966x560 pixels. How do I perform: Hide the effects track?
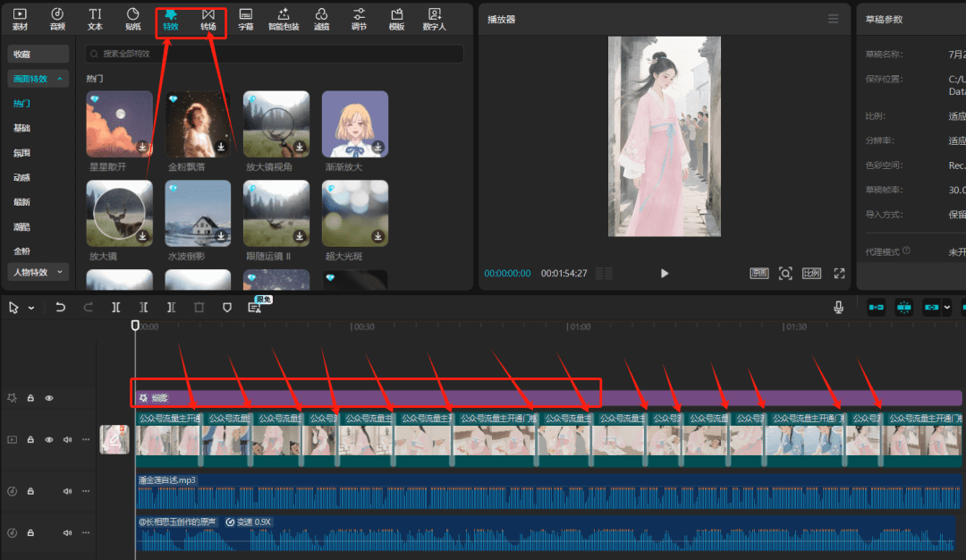[48, 398]
